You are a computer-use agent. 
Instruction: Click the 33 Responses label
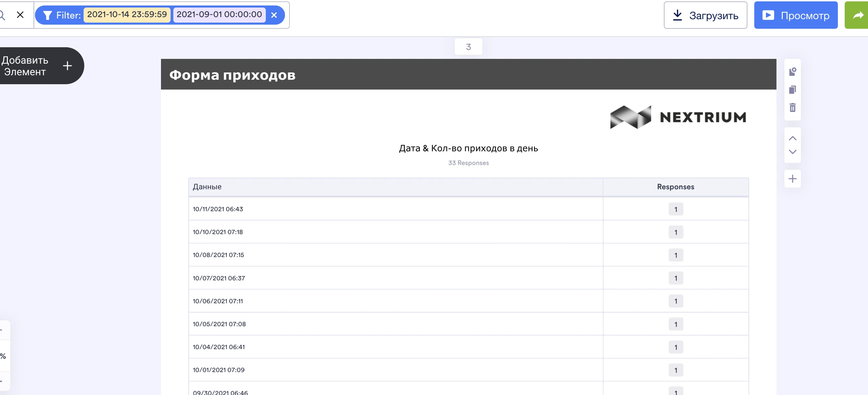coord(468,163)
